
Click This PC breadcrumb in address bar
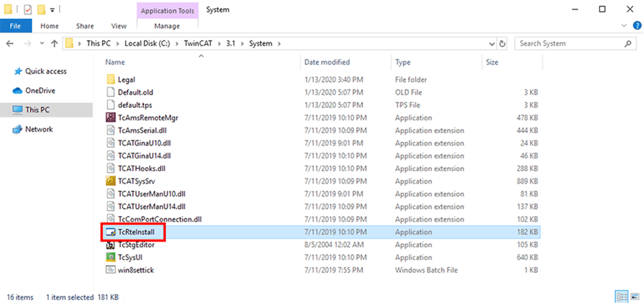tap(99, 44)
